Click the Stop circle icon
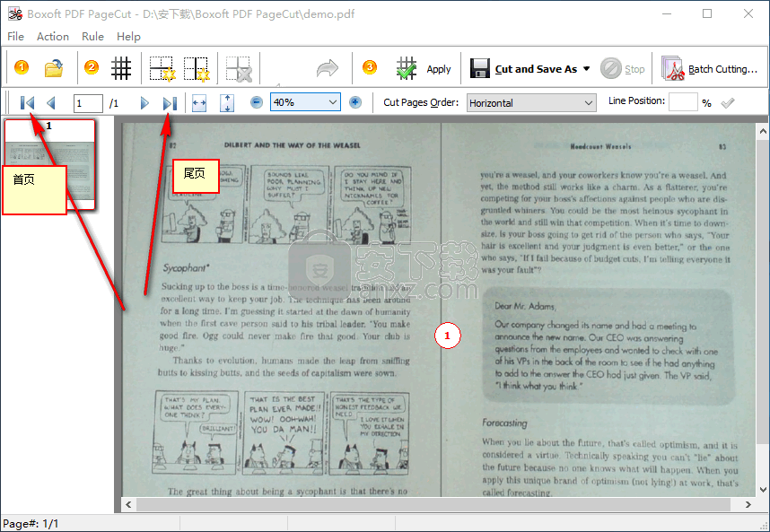 click(x=611, y=68)
